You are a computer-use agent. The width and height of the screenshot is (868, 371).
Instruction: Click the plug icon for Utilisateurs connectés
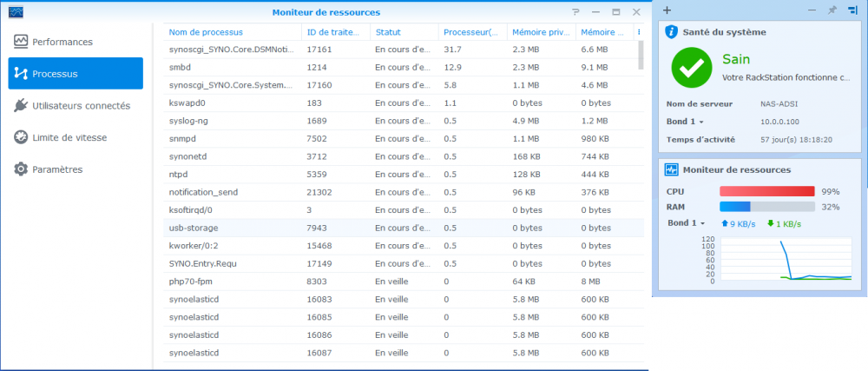point(21,105)
